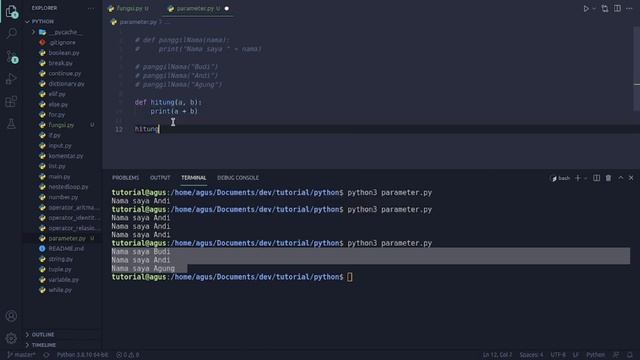Open main.py in the explorer
The image size is (640, 360).
pyautogui.click(x=59, y=177)
